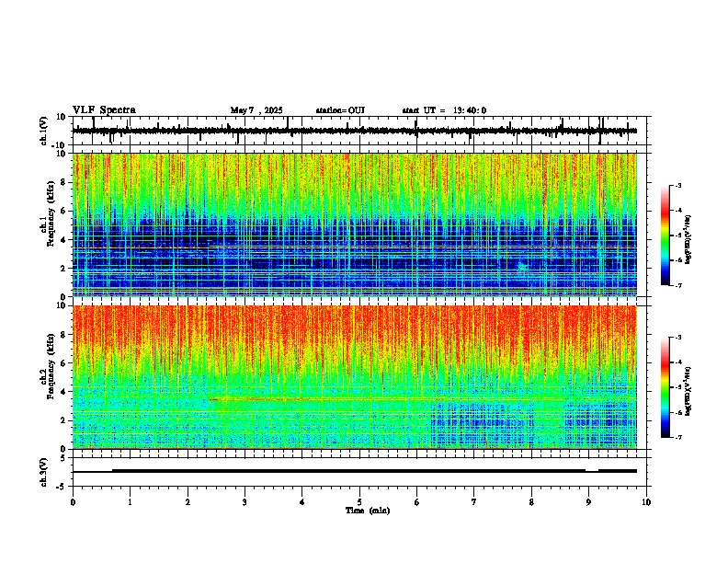Click the ch.1 waveform trace panel
728x563 pixels.
[361, 131]
